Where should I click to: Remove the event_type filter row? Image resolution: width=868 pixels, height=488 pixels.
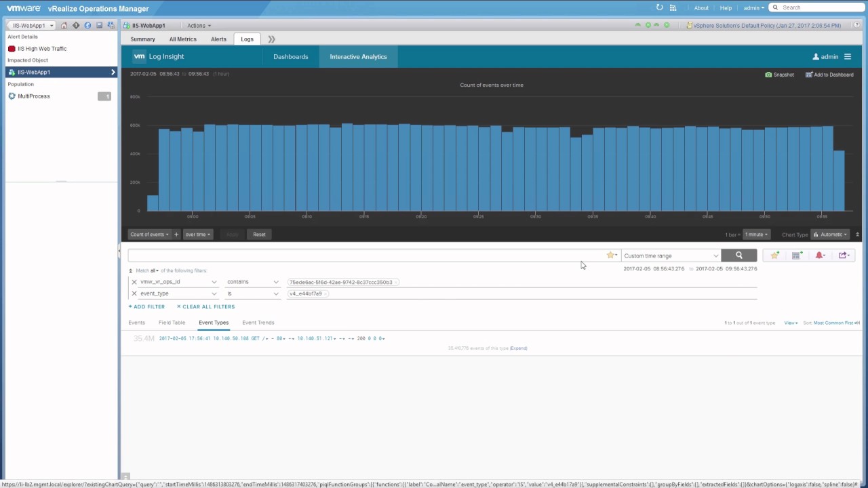pyautogui.click(x=134, y=293)
